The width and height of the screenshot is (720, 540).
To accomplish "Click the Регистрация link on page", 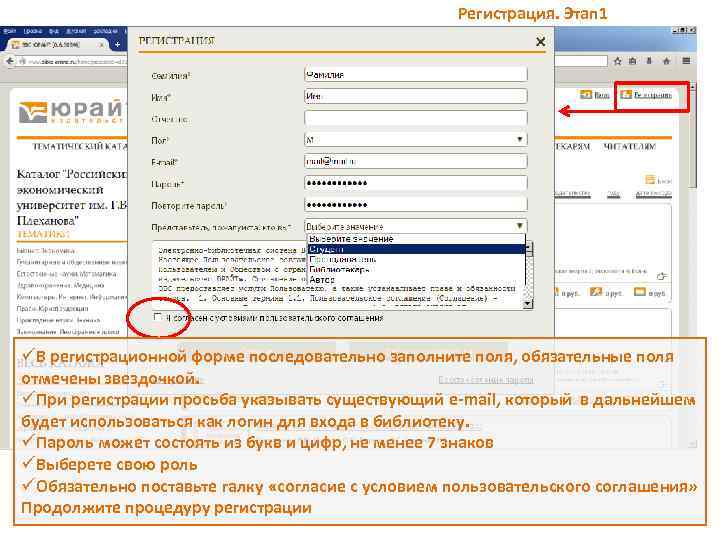I will (647, 95).
